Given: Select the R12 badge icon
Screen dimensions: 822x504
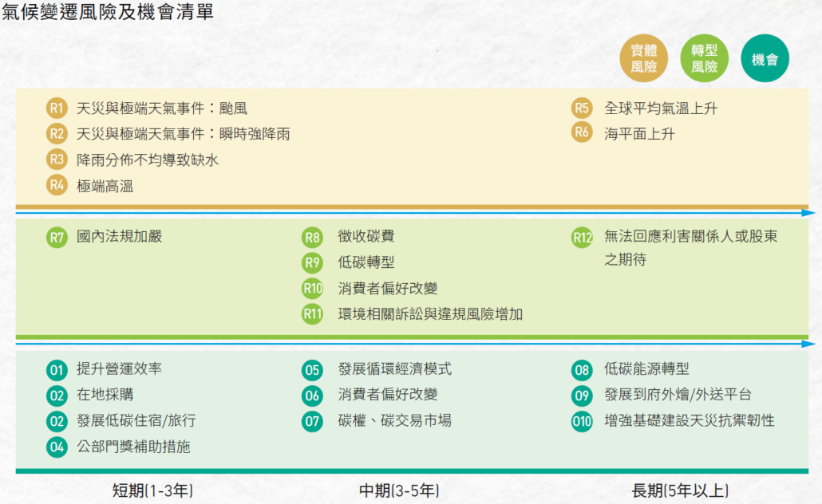Looking at the screenshot, I should coord(582,238).
